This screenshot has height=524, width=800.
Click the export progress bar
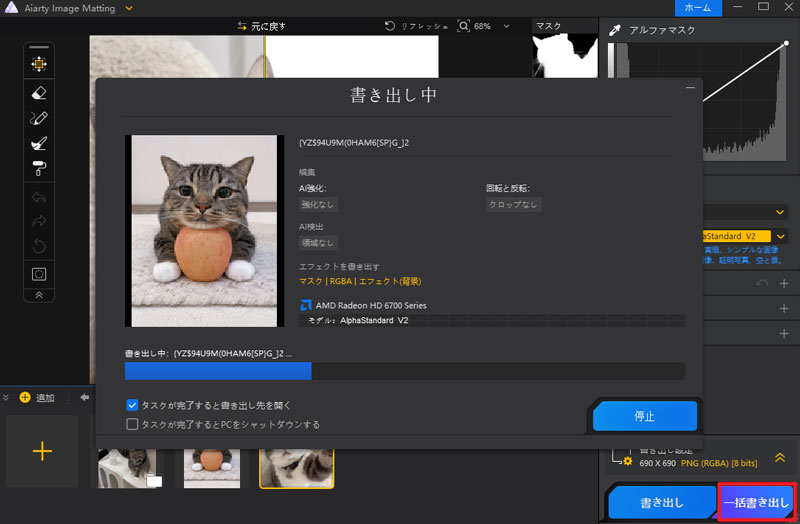[x=405, y=371]
